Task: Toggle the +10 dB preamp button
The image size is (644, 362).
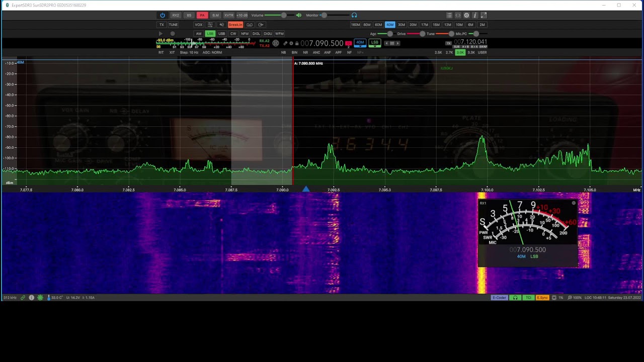Action: [x=242, y=15]
